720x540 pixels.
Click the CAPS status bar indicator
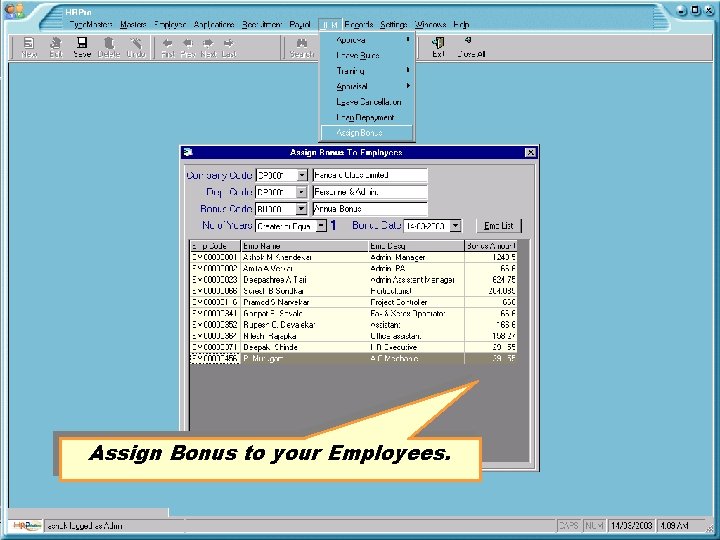(x=568, y=526)
